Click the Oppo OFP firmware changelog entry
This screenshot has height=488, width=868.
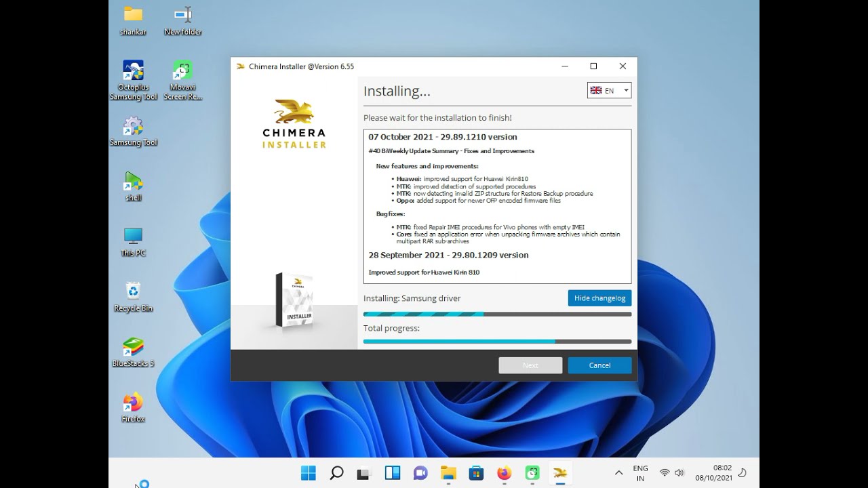[478, 201]
